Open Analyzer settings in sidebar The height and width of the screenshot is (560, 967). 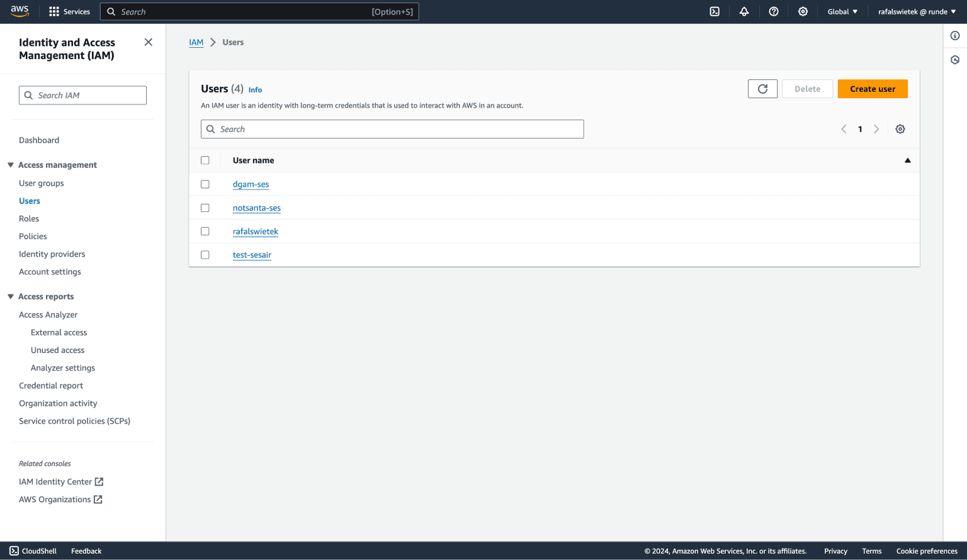[x=63, y=367]
